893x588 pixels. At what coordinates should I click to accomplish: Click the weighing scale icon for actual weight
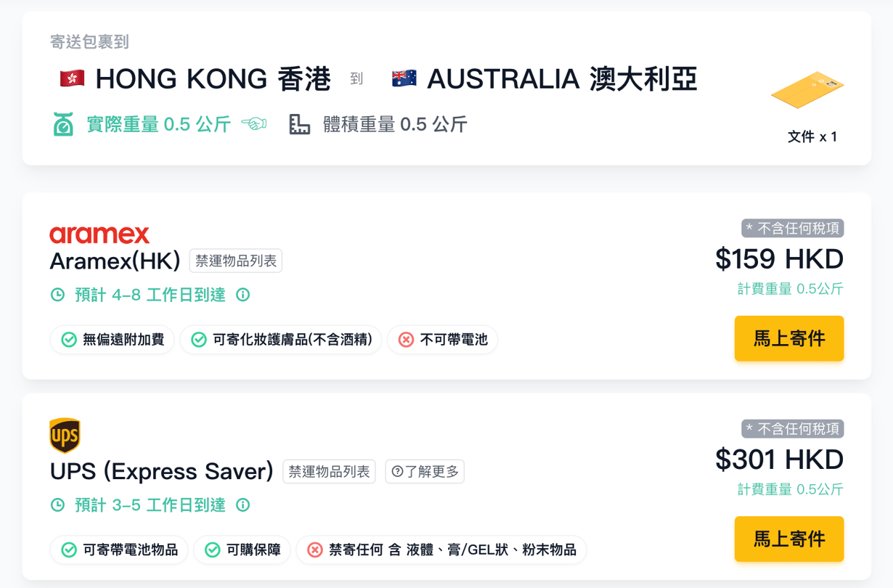click(63, 125)
